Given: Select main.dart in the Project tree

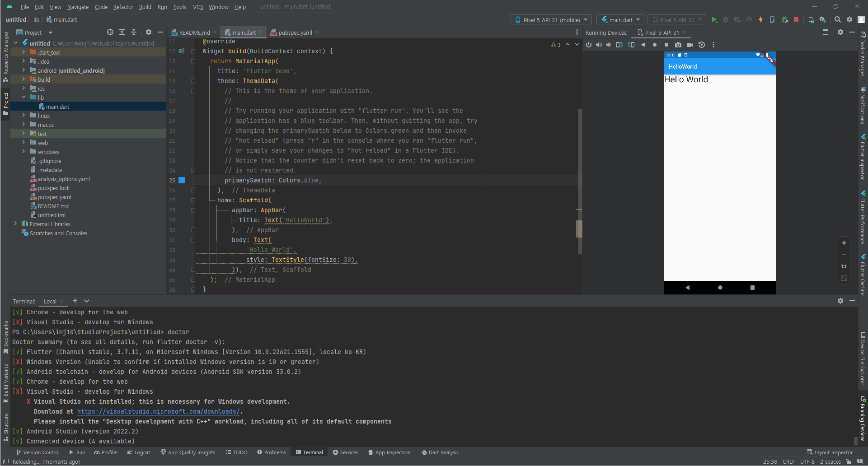Looking at the screenshot, I should [x=57, y=107].
